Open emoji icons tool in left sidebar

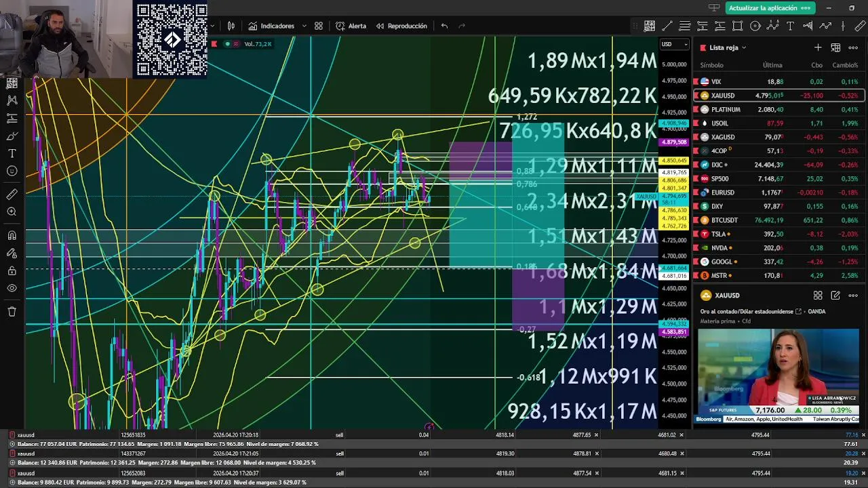(12, 171)
